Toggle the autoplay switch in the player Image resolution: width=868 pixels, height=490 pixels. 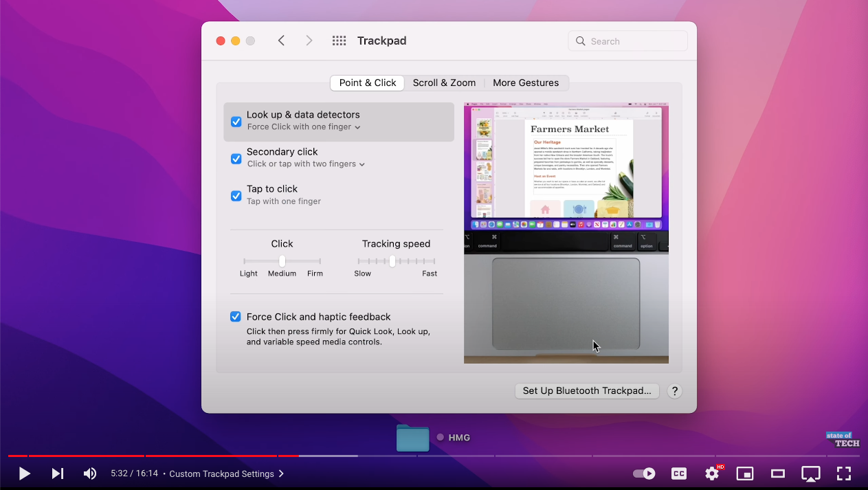[644, 474]
